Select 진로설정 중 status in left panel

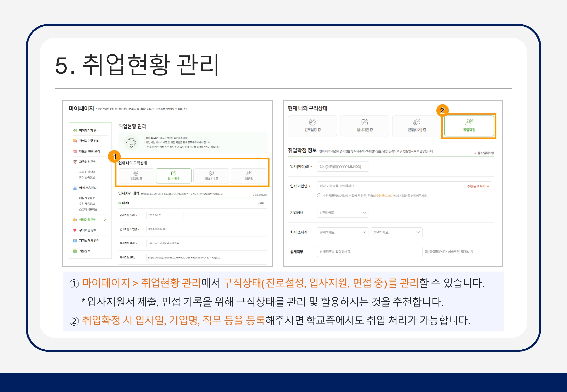point(136,176)
